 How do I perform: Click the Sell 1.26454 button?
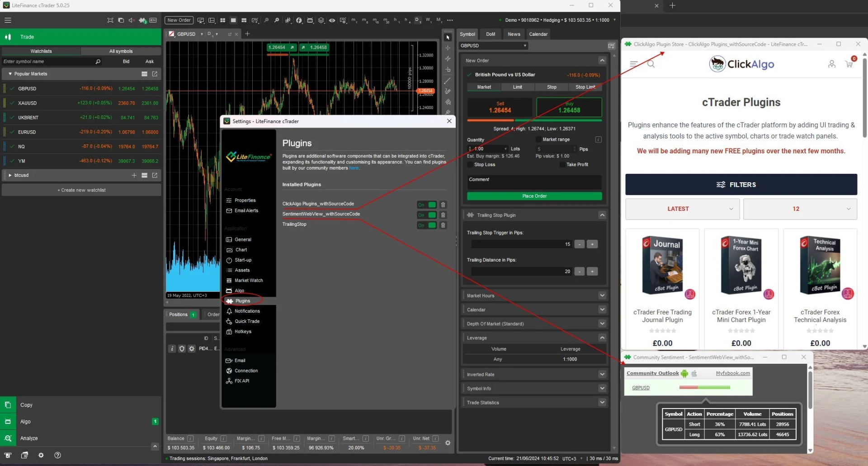pos(500,108)
